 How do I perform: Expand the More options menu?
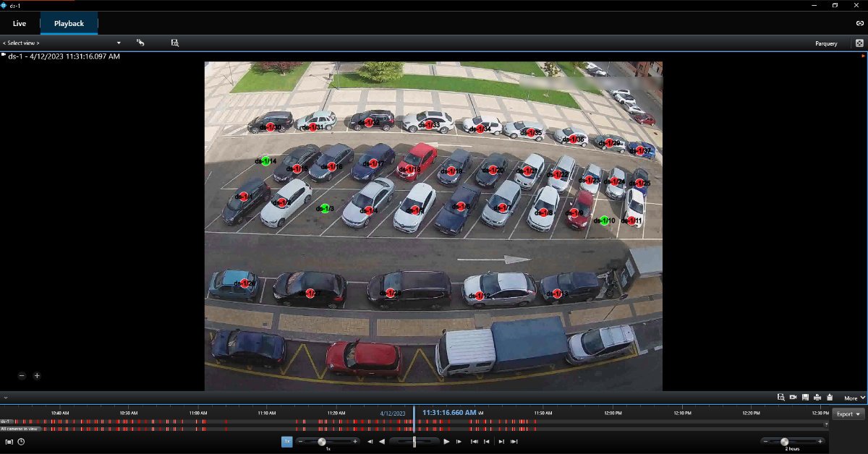pos(854,398)
